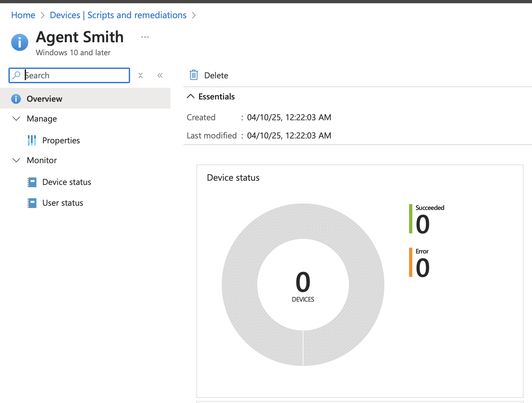Viewport: 532px width, 403px height.
Task: Click the Delete trash can icon
Action: (194, 75)
